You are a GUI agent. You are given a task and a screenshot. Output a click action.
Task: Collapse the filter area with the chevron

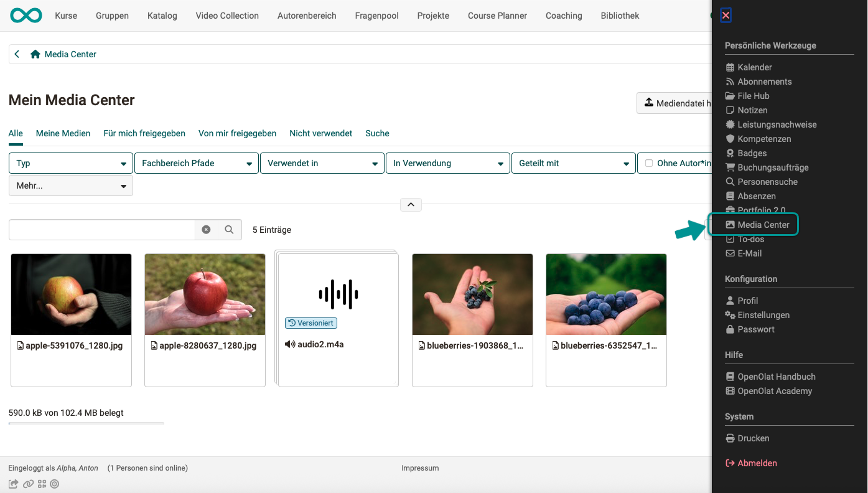(x=410, y=204)
